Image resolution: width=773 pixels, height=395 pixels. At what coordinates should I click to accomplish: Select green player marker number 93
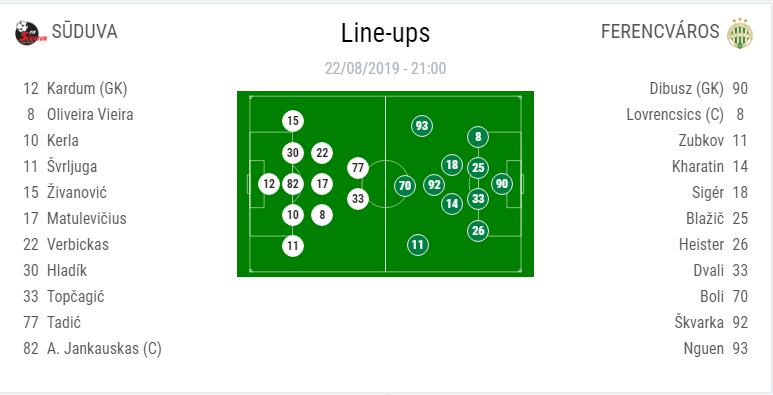click(x=422, y=126)
